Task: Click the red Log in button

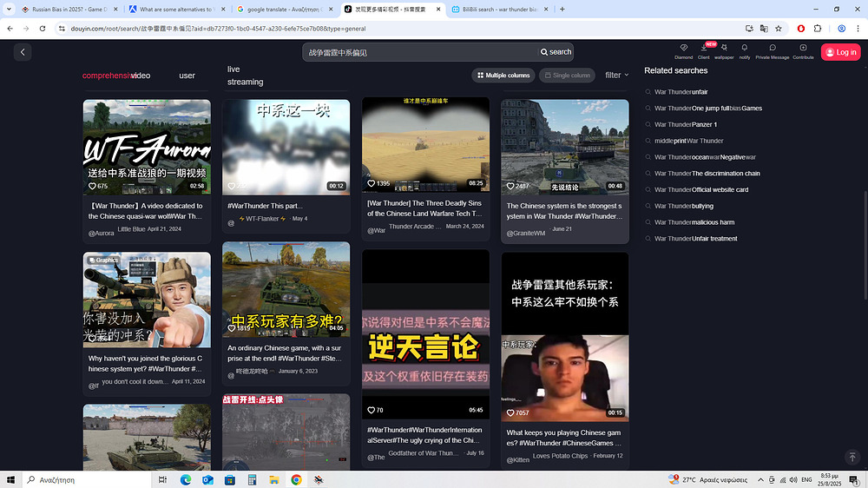Action: point(840,52)
